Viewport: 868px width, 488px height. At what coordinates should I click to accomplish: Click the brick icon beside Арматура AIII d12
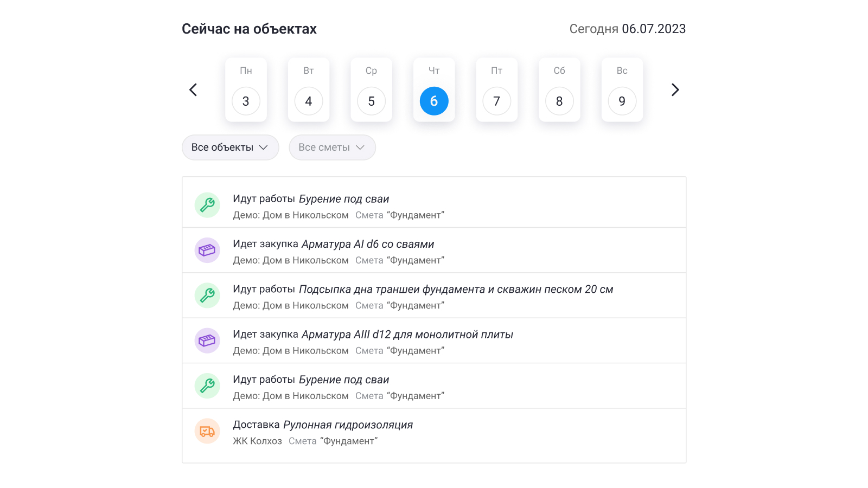[x=207, y=341]
